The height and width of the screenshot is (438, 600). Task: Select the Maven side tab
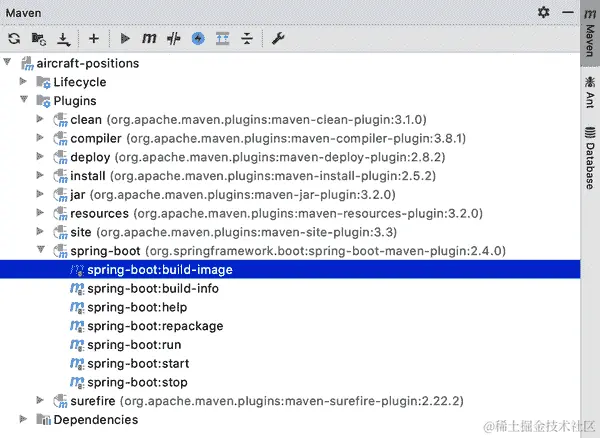coord(590,34)
